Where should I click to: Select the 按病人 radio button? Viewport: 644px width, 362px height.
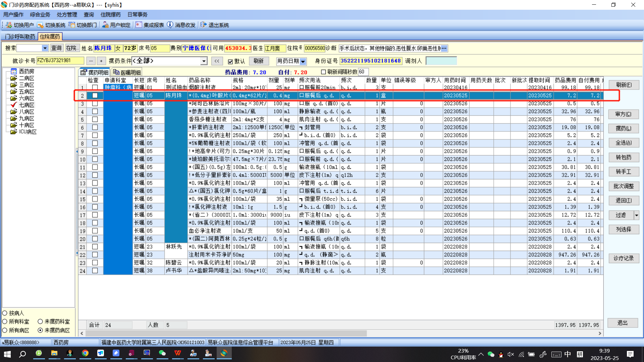(5, 313)
